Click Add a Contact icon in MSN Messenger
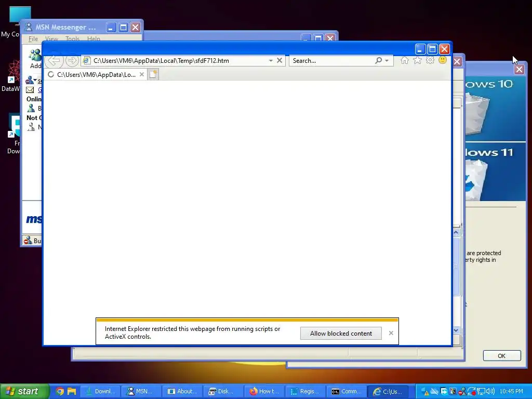This screenshot has width=532, height=399. click(x=35, y=55)
